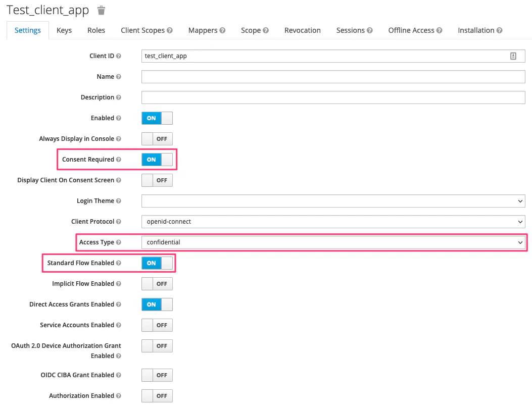The height and width of the screenshot is (408, 532).
Task: Click the Test_client_app page title
Action: tap(47, 10)
